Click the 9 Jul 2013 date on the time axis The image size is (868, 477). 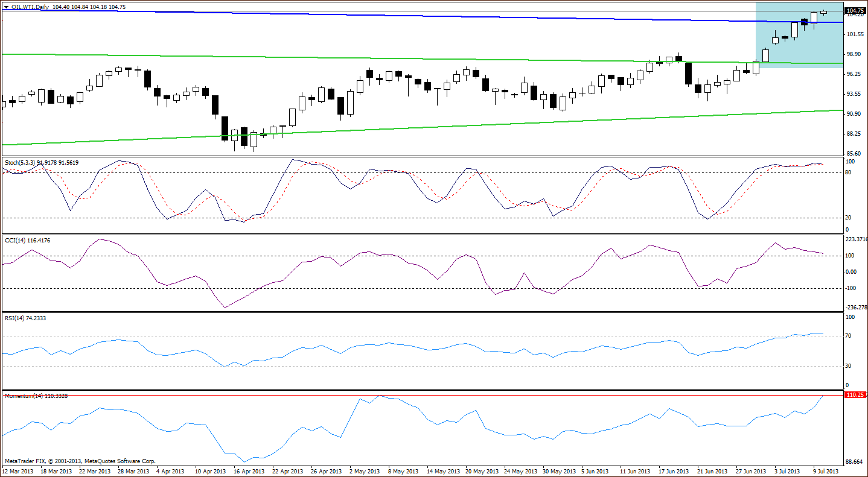pos(825,471)
